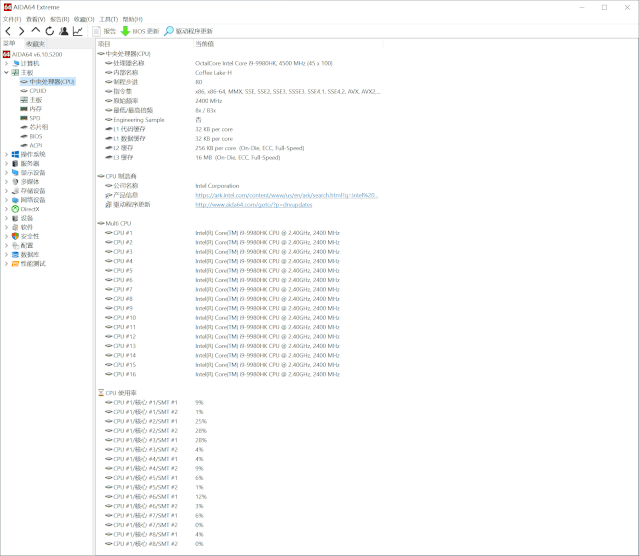Click the 网络设备 network icon
This screenshot has width=639, height=556.
(15, 200)
